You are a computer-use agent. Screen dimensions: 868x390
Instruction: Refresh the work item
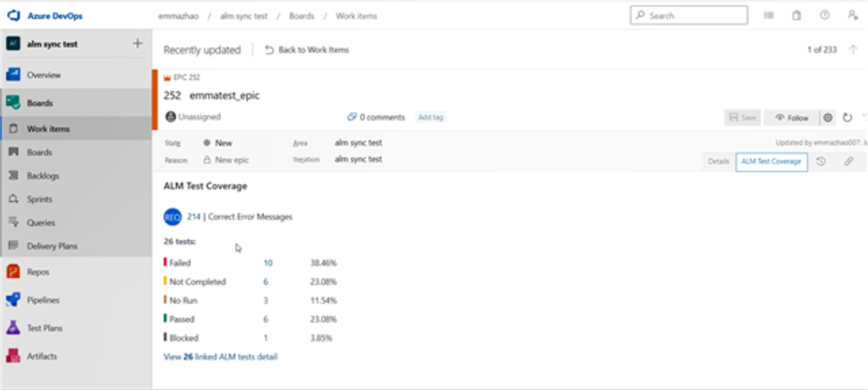click(847, 118)
